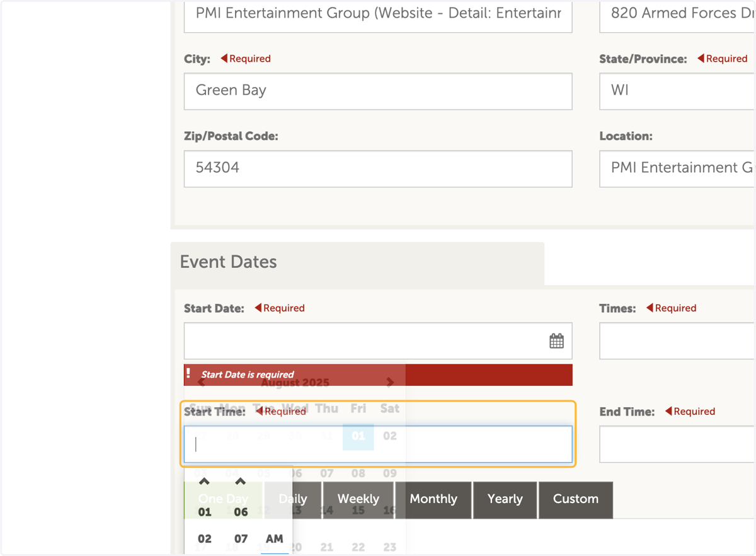Select the Monthly recurrence tab
756x556 pixels.
click(433, 499)
